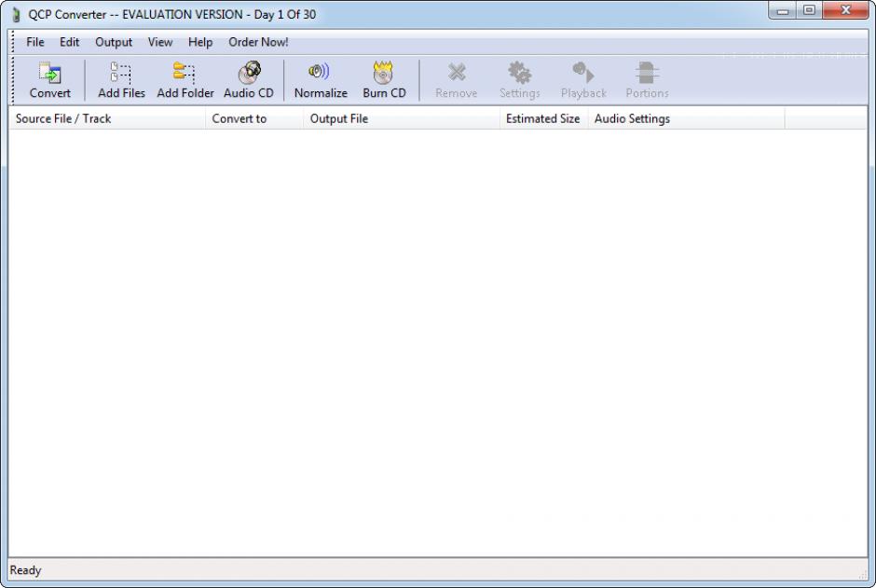Open the File menu
876x588 pixels.
(35, 42)
